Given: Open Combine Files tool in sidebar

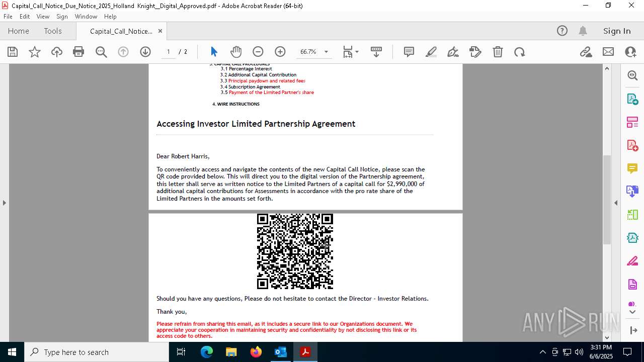Looking at the screenshot, I should (x=632, y=192).
